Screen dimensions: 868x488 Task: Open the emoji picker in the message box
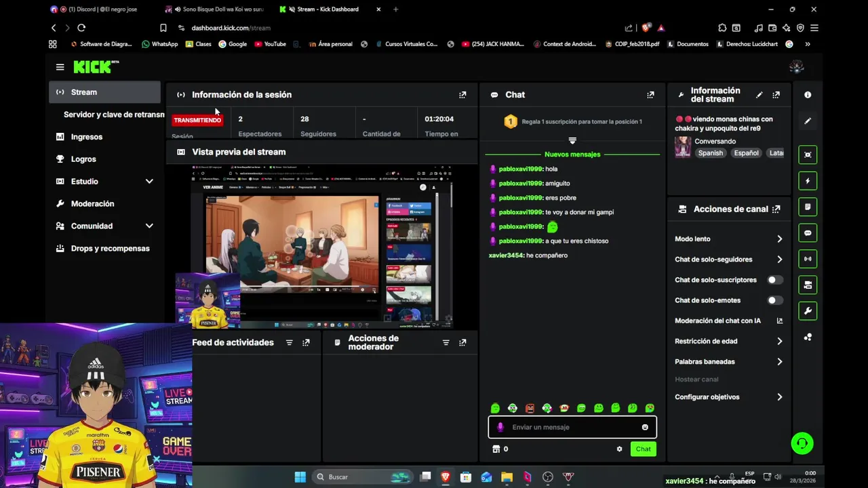point(645,427)
